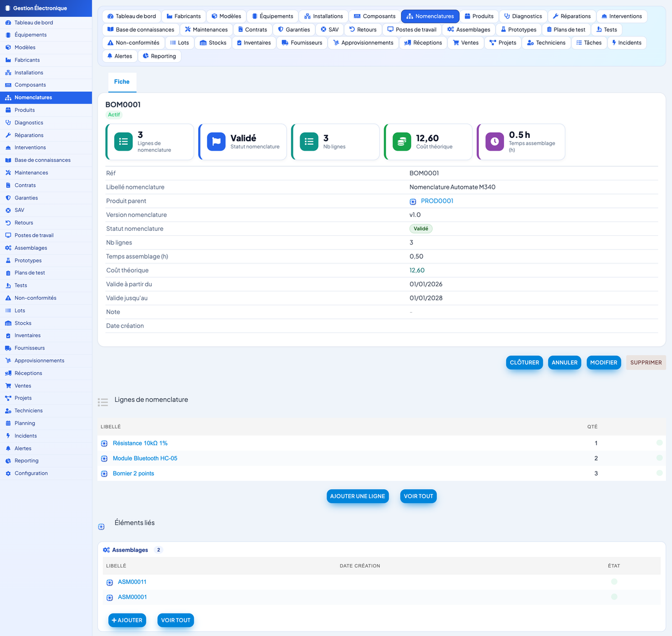Click the Planning calendar icon in the sidebar
The image size is (672, 636).
pos(8,423)
